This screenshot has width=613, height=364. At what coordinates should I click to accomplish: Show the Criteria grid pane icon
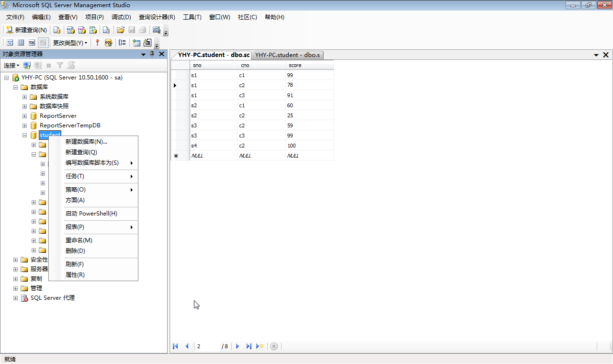[21, 43]
